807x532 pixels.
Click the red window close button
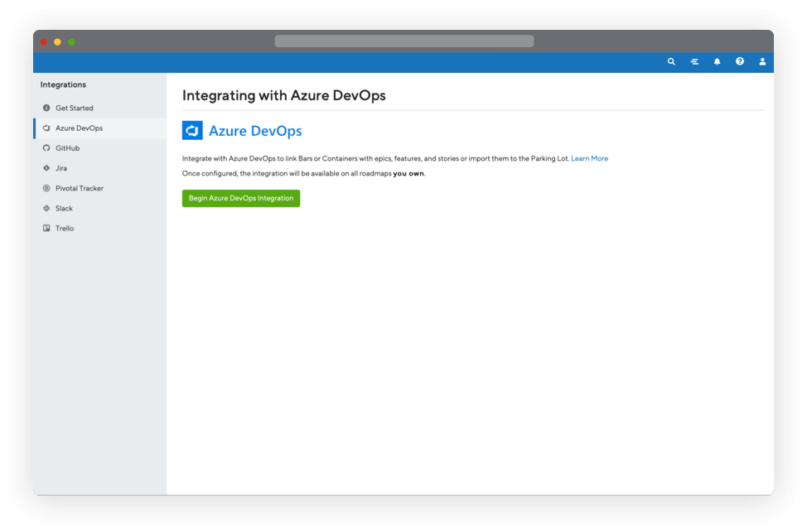tap(44, 42)
